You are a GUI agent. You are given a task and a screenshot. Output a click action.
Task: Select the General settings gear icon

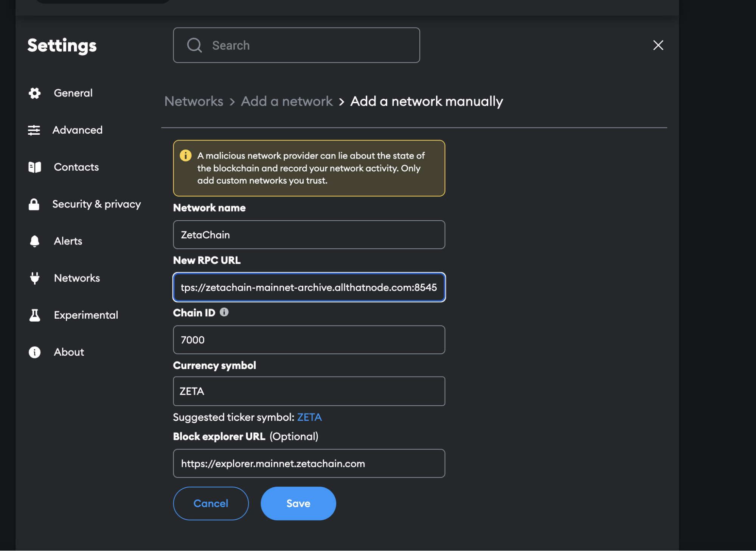(x=34, y=93)
